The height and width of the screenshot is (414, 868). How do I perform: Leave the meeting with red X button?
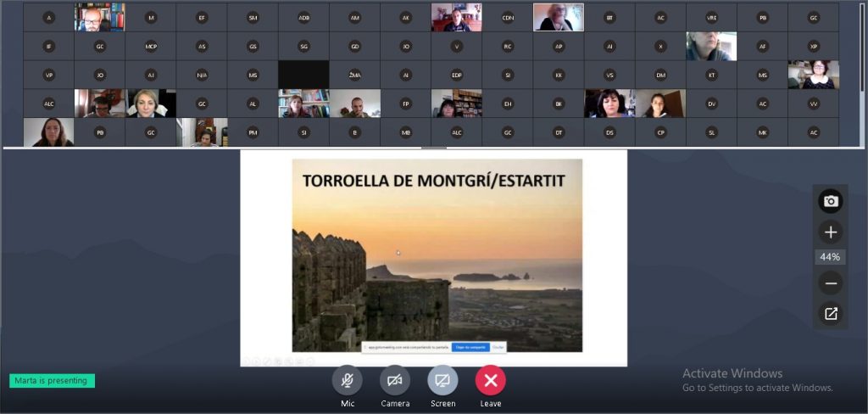click(x=490, y=381)
